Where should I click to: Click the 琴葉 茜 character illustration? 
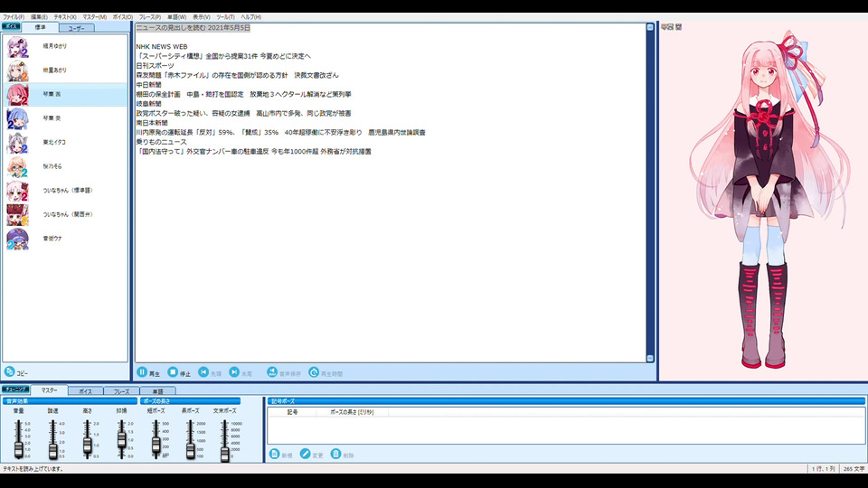coord(769,199)
